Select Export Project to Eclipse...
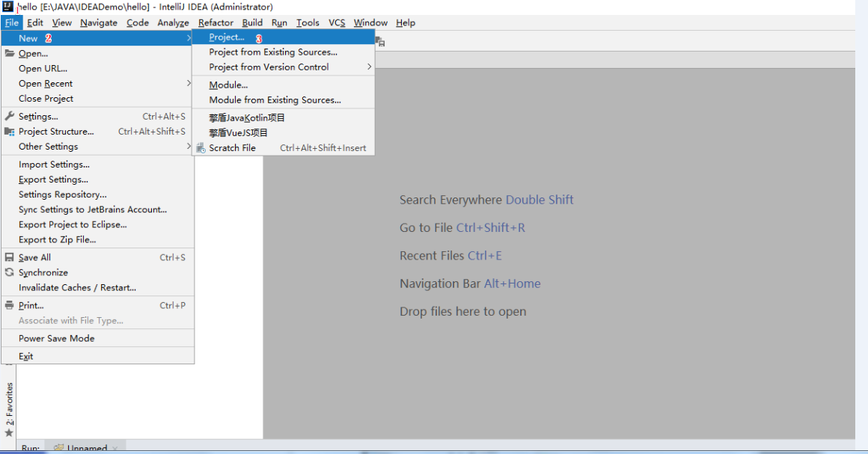 98,225
